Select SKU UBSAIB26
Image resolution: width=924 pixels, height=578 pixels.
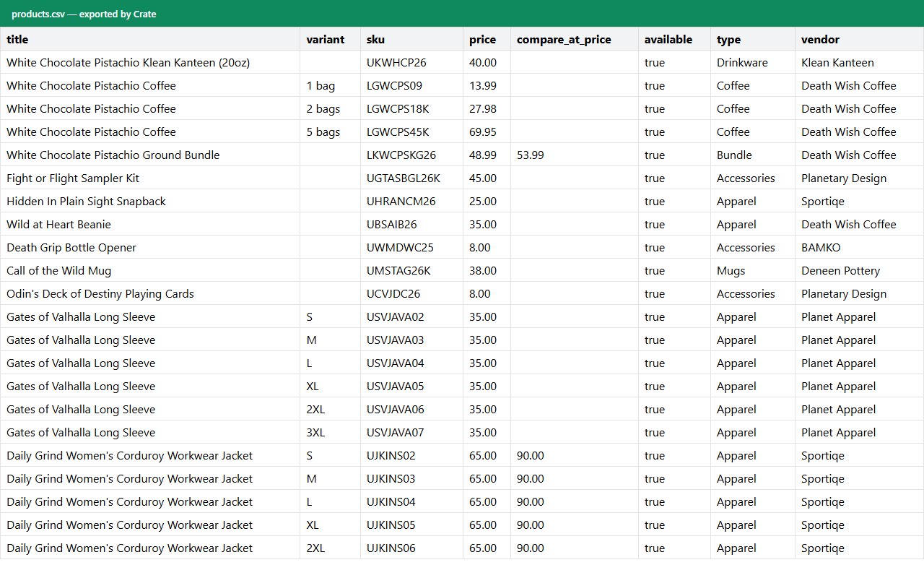click(411, 224)
